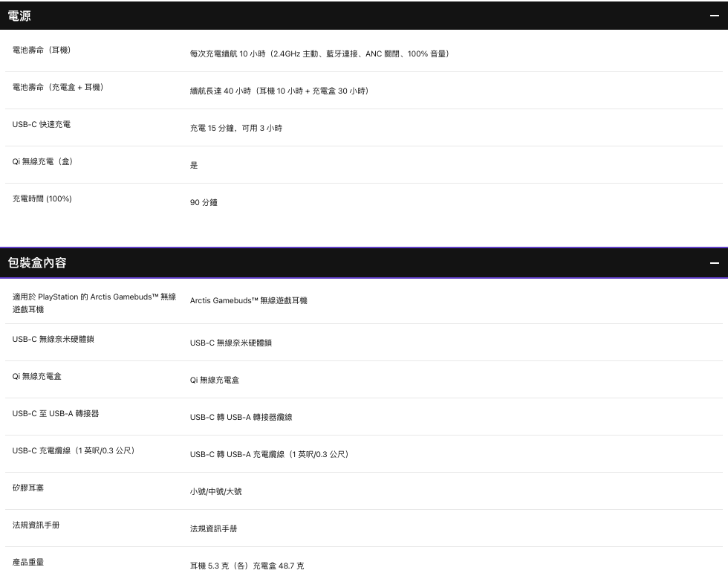Select the value USB-C 轉 USB-A 充電纜線
Screen dimensions: 728x576
(x=237, y=454)
